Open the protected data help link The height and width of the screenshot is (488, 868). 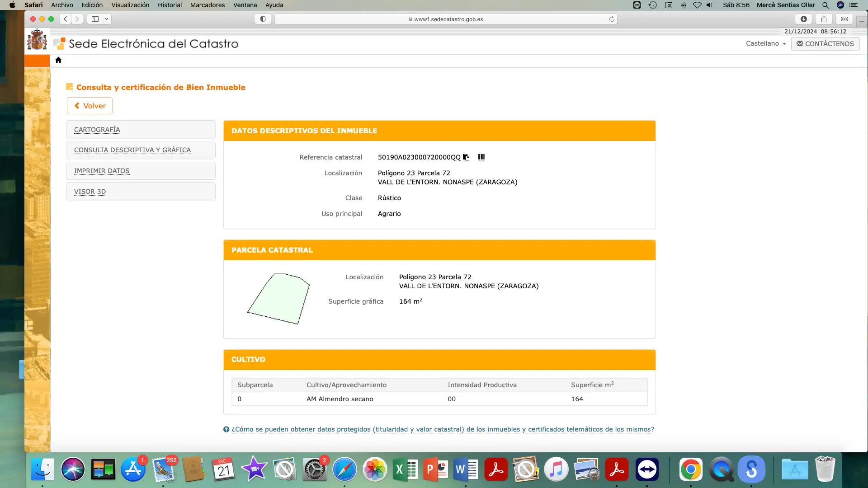pos(443,429)
